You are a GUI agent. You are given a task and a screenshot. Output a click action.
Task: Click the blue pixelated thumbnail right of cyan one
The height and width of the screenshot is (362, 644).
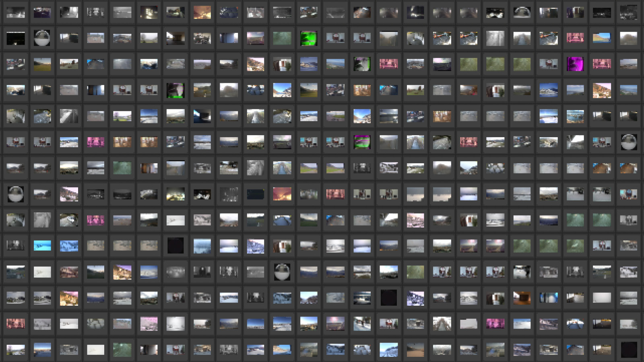click(x=69, y=245)
